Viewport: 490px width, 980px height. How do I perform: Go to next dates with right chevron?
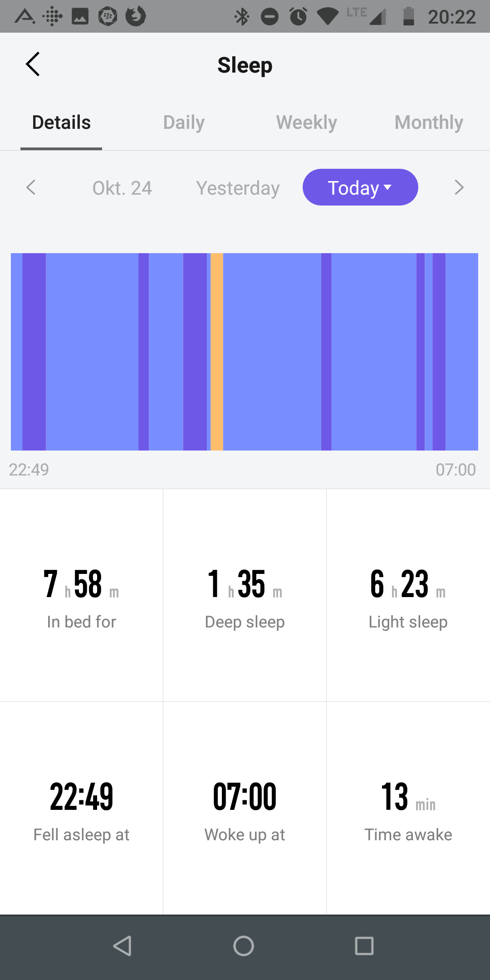(459, 187)
